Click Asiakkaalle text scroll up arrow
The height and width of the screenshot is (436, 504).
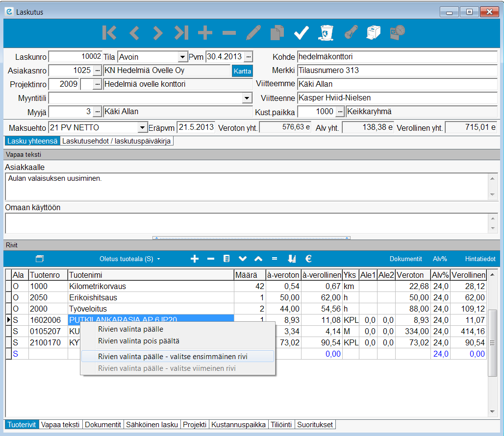point(492,178)
